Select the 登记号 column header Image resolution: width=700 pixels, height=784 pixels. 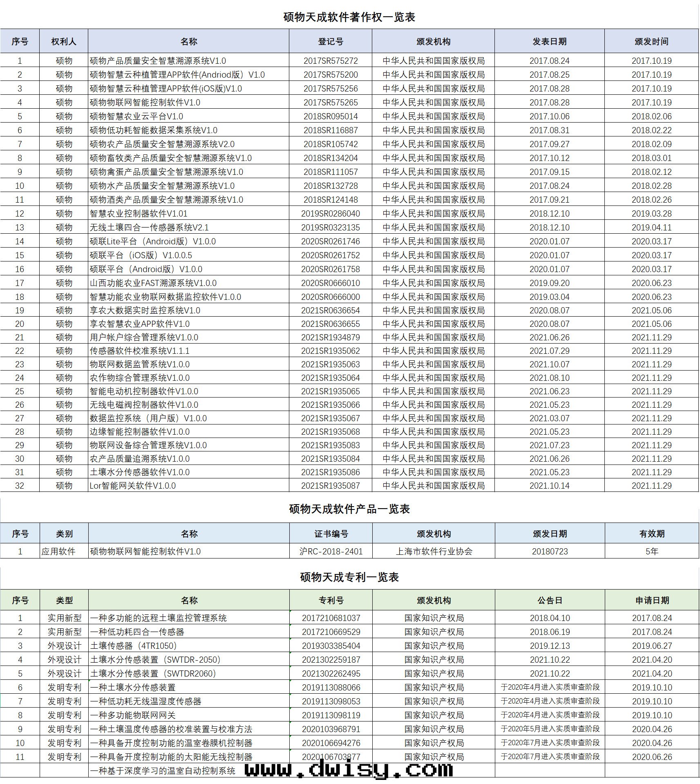[330, 41]
